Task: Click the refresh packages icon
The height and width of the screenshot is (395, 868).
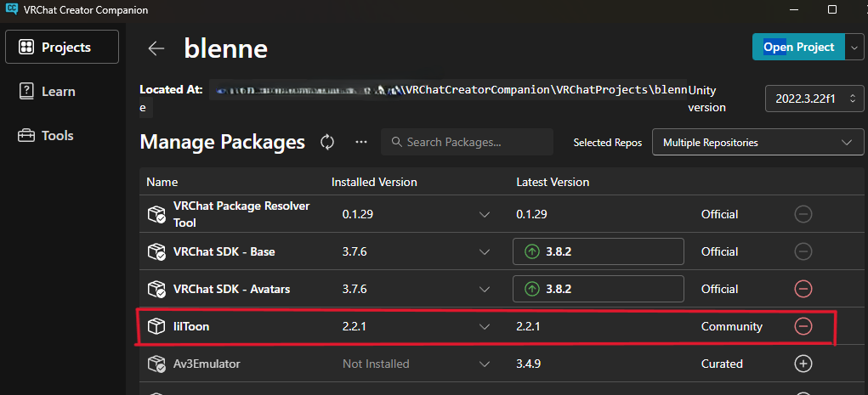Action: click(327, 143)
